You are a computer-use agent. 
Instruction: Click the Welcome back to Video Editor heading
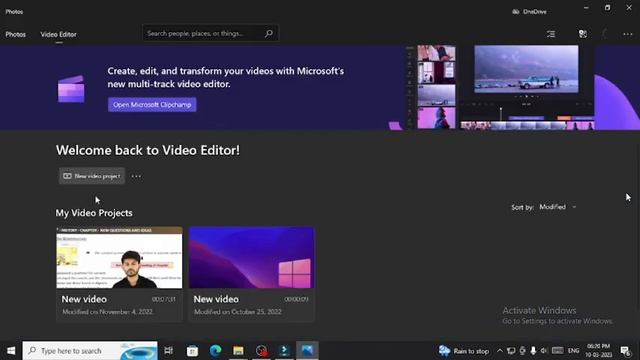(148, 150)
